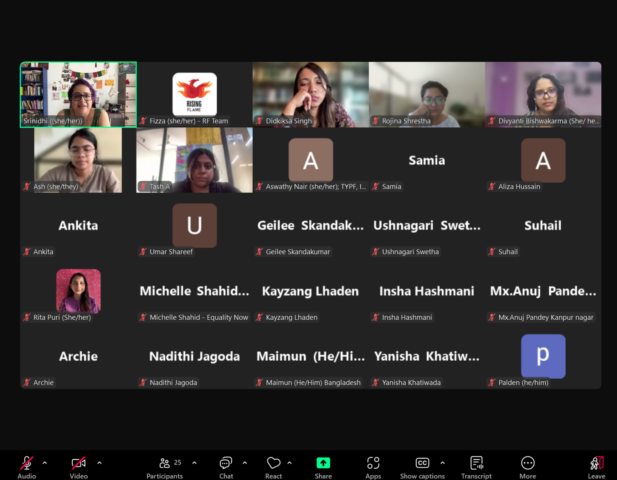Click Aswathy Nair's avatar letter A
Screen dimensions: 617x480
pos(310,160)
